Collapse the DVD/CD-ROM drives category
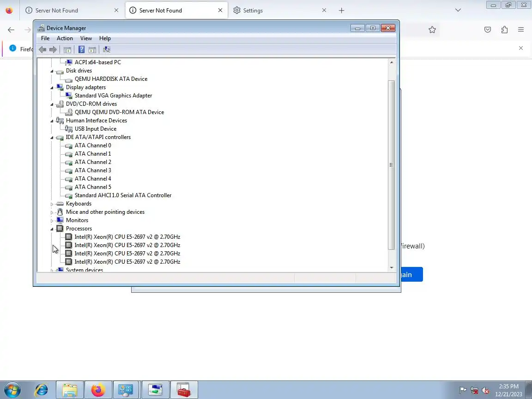Image resolution: width=532 pixels, height=399 pixels. [x=52, y=104]
